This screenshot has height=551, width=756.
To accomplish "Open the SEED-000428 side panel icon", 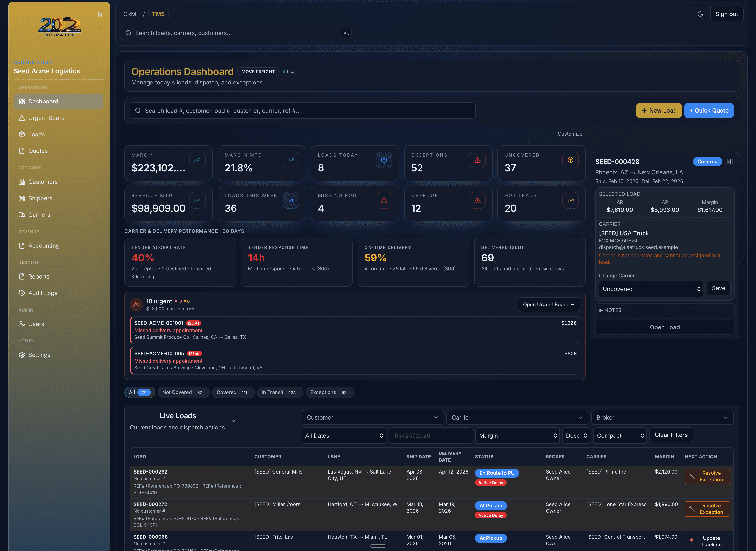I will point(729,161).
